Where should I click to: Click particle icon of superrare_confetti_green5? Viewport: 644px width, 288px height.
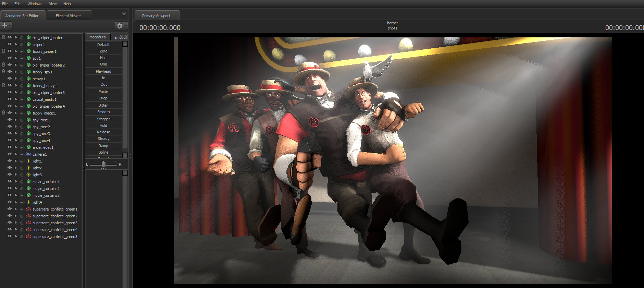[x=29, y=237]
